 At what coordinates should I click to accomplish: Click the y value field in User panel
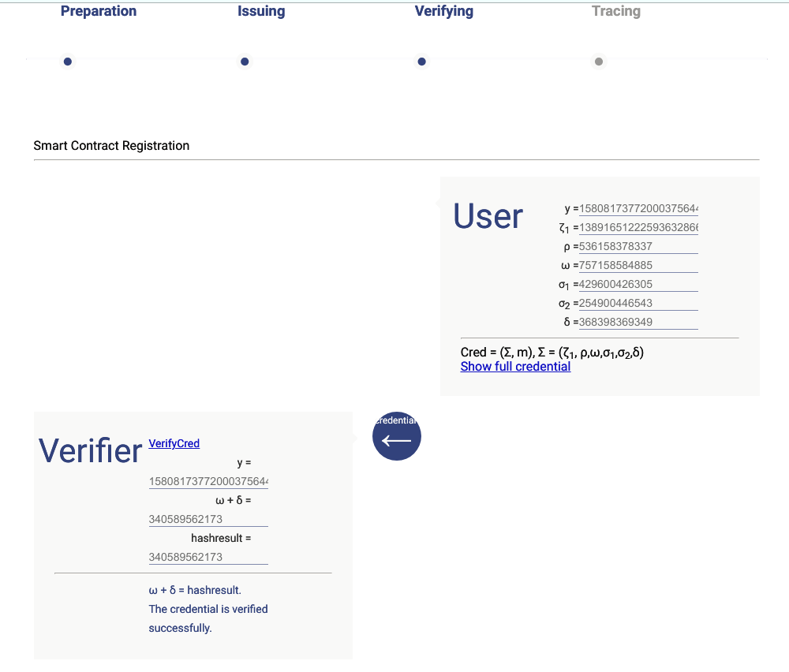click(x=639, y=208)
